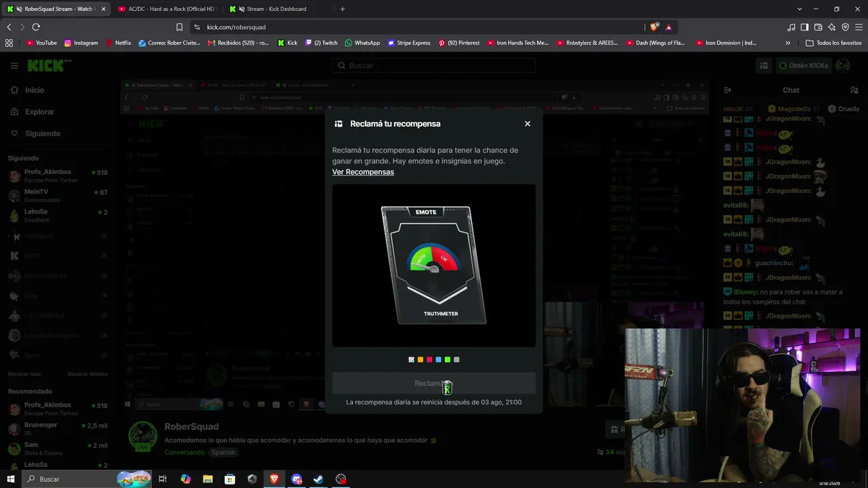Image resolution: width=868 pixels, height=488 pixels.
Task: Open the Leo AI sparkle icon
Action: 832,27
